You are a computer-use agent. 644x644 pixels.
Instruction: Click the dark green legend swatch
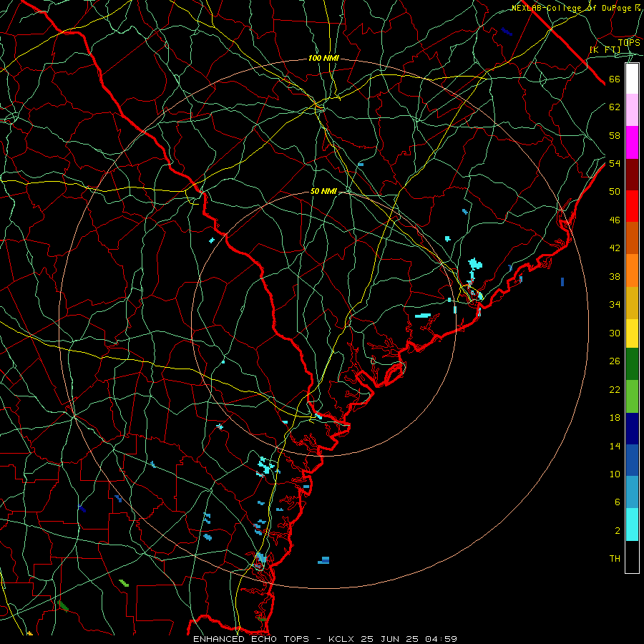(x=632, y=364)
